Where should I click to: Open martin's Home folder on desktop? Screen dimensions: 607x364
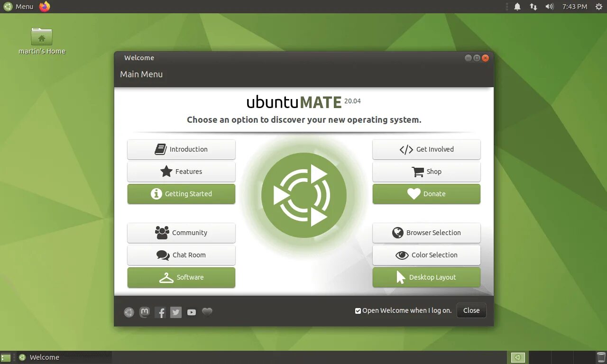click(x=42, y=41)
